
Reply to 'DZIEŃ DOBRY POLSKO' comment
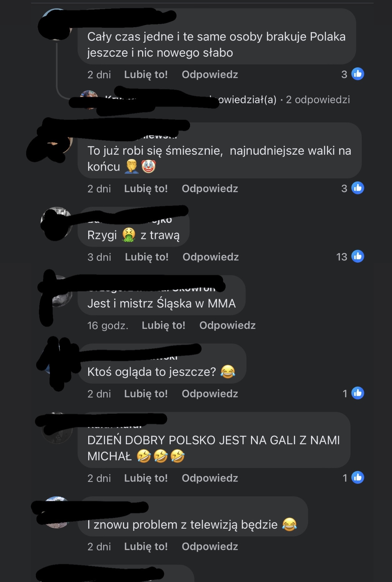[210, 478]
